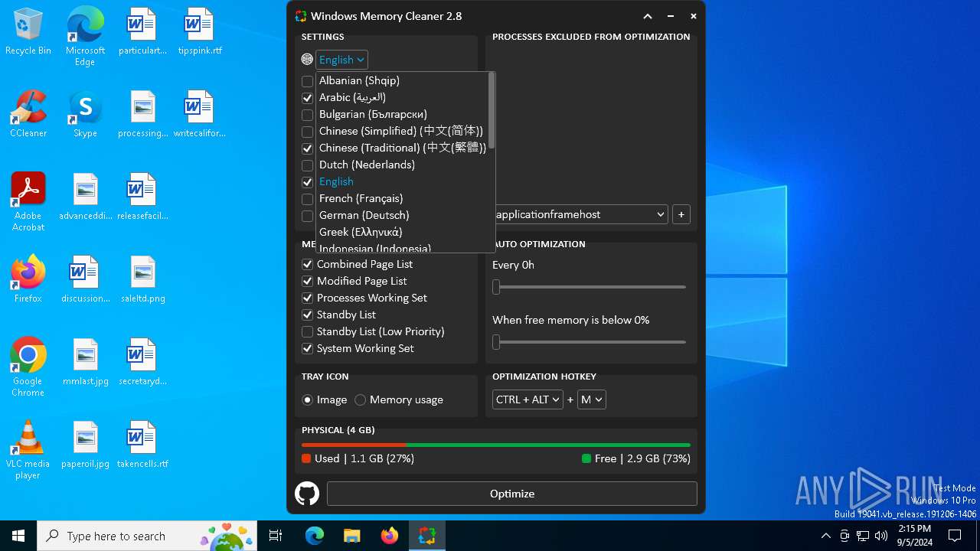Screen dimensions: 980x551
Task: Open Skype desktop shortcut
Action: point(85,114)
